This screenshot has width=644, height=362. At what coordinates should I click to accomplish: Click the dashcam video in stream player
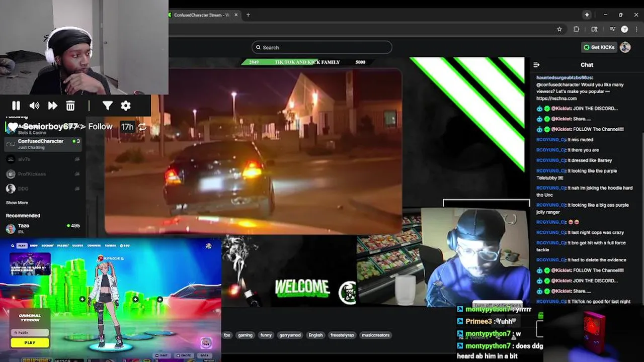[253, 151]
